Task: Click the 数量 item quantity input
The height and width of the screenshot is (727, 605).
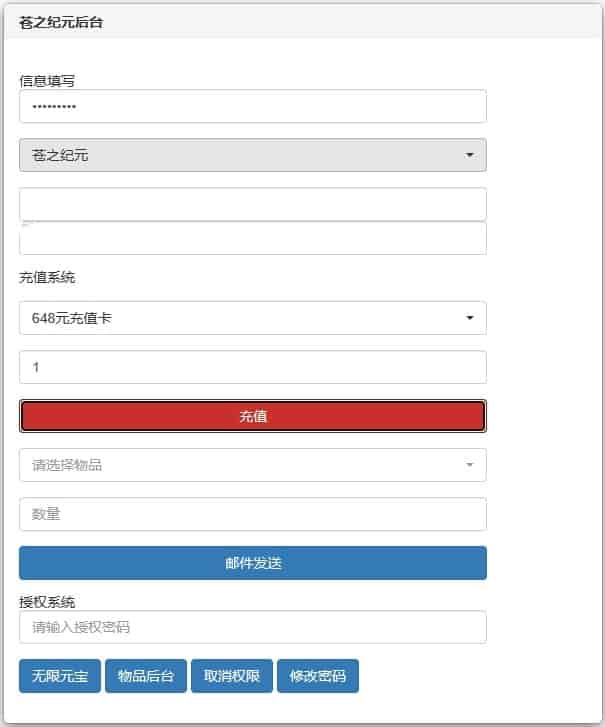Action: pos(252,514)
